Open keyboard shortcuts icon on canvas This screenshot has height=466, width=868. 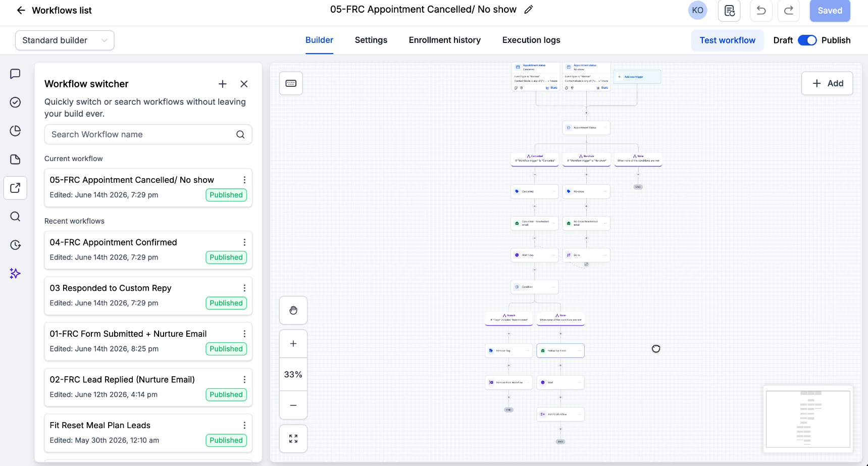291,83
